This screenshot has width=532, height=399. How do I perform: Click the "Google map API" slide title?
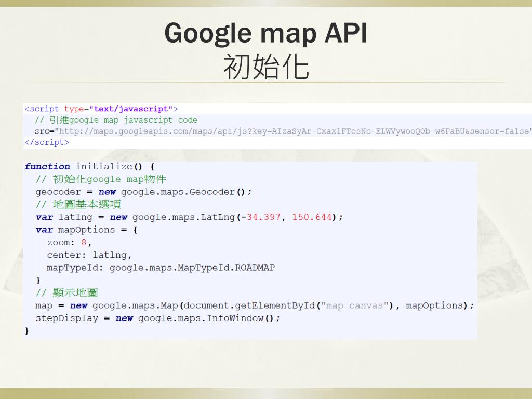(x=265, y=34)
